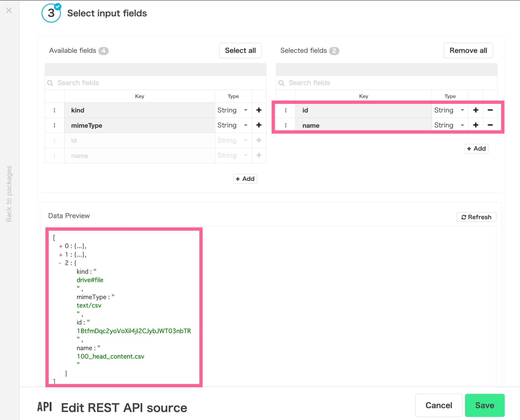Image resolution: width=520 pixels, height=420 pixels.
Task: Remove the selected id field with minus icon
Action: click(490, 110)
